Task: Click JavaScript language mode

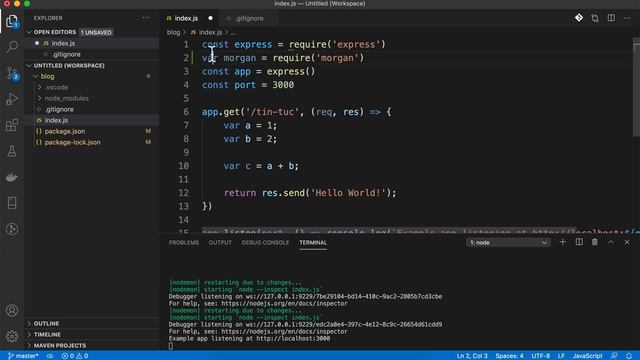Action: (x=587, y=356)
